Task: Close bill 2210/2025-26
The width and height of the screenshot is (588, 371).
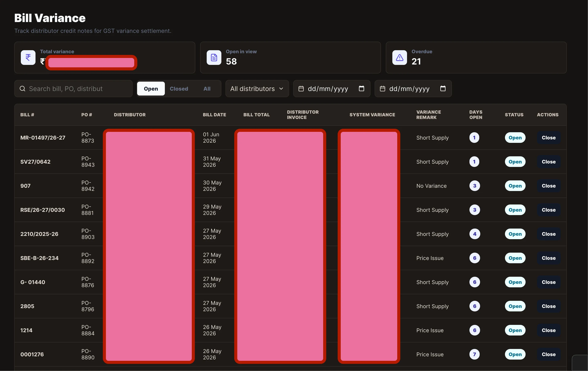Action: [548, 234]
